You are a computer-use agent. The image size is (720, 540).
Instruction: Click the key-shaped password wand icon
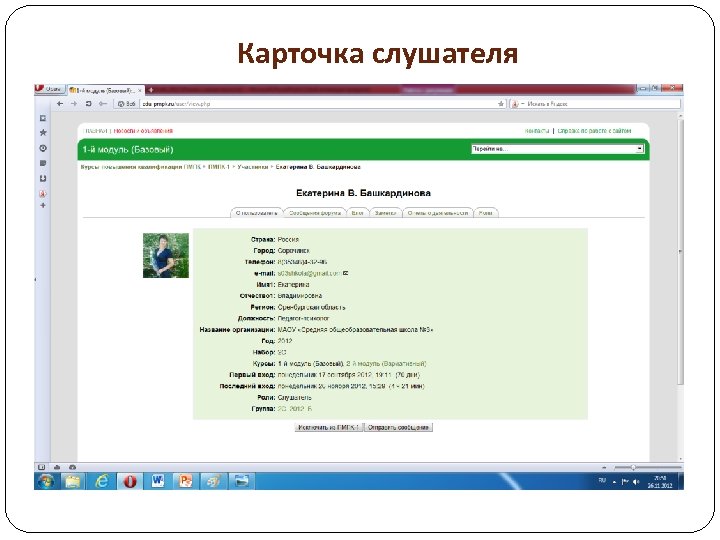click(103, 104)
